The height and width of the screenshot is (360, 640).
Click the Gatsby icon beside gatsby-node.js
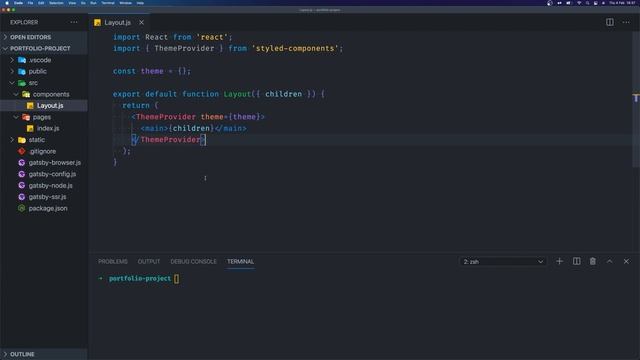[x=22, y=185]
